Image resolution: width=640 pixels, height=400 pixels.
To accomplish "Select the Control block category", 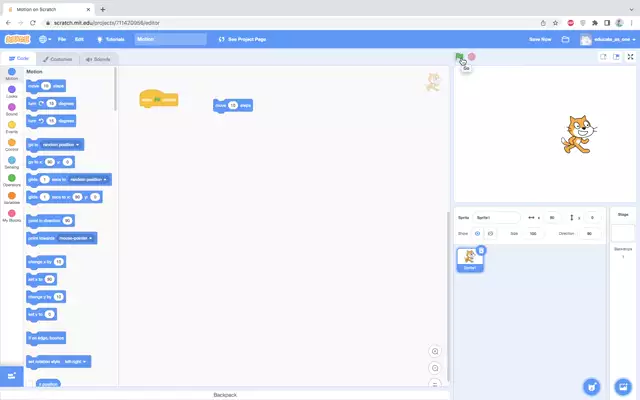I will click(x=11, y=144).
